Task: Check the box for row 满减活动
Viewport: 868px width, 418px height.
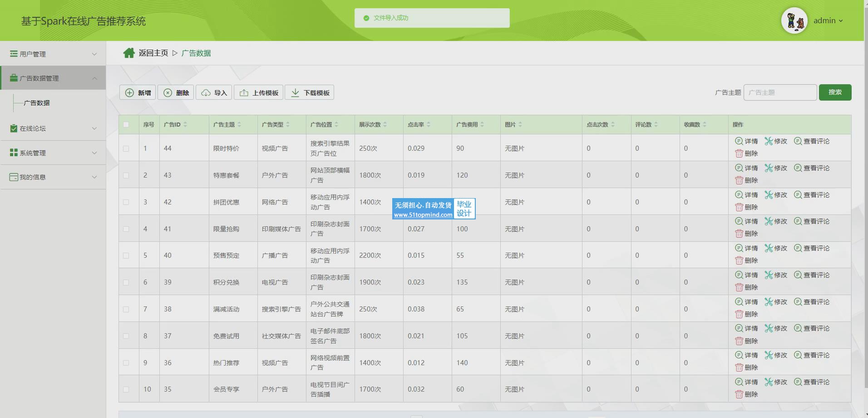Action: (x=126, y=309)
